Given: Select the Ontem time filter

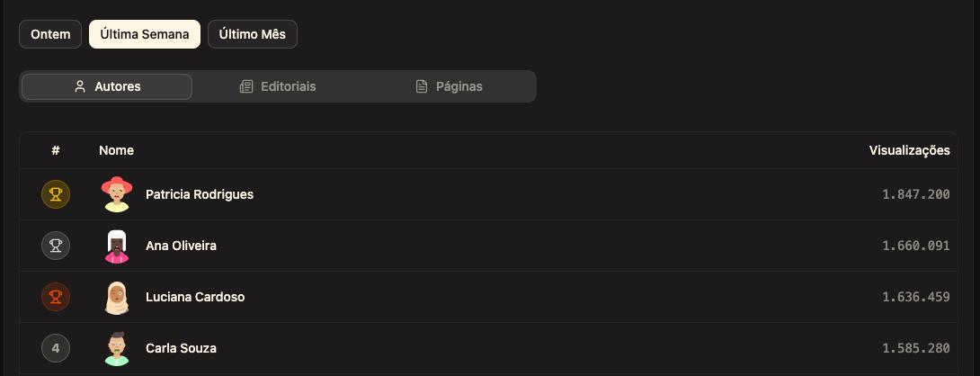Looking at the screenshot, I should click(x=50, y=34).
